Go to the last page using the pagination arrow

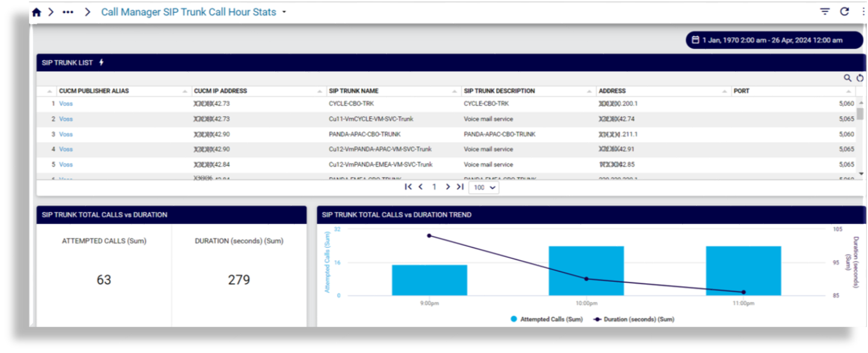(460, 187)
